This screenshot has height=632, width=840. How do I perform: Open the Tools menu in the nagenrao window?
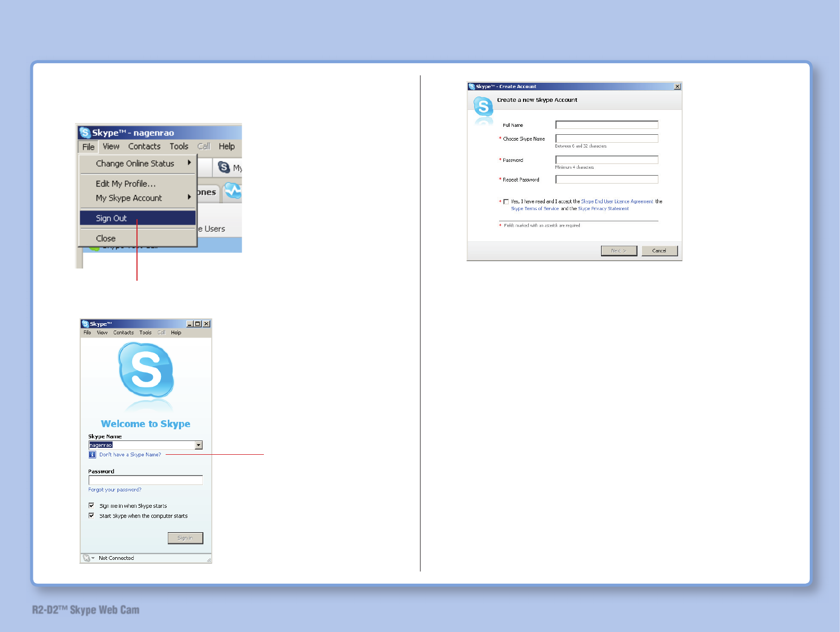(x=179, y=146)
